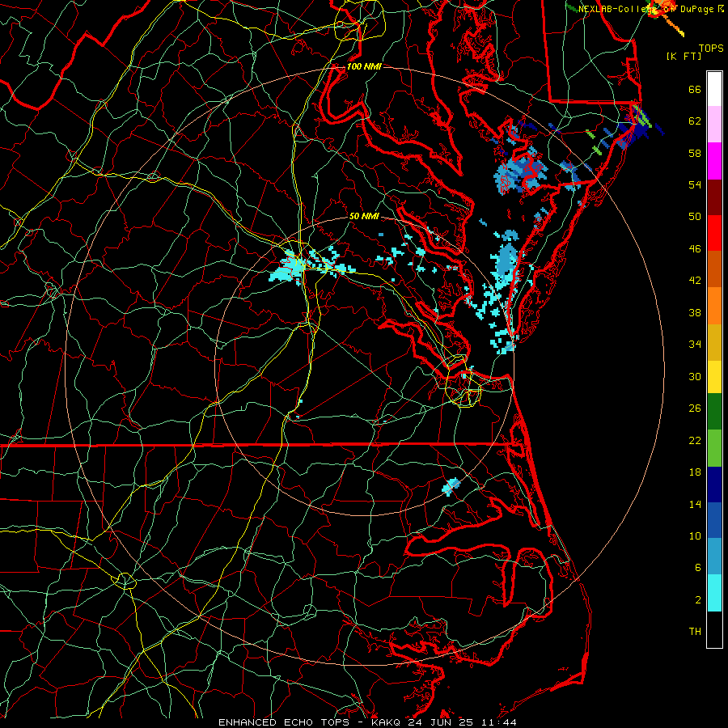Click the "6" scale label

698,568
